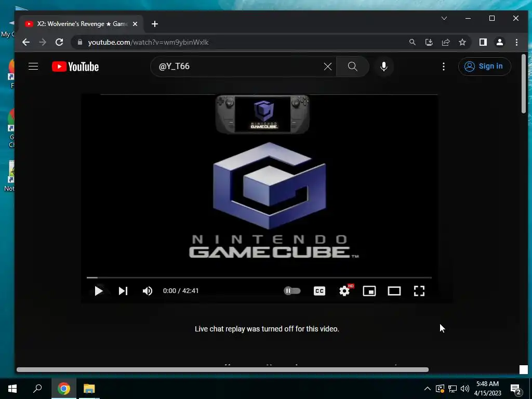Screen dimensions: 532x399
Task: Mute the video volume
Action: coord(148,291)
